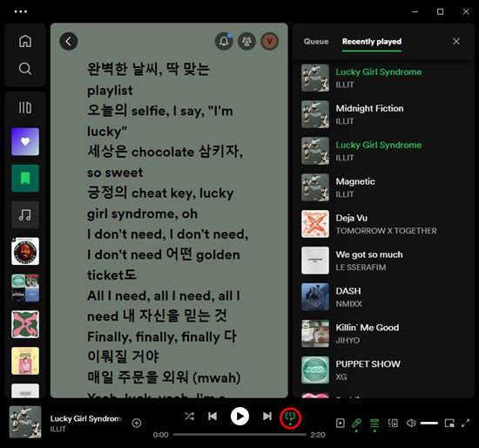
Task: Open JIHYO artist link
Action: click(347, 340)
